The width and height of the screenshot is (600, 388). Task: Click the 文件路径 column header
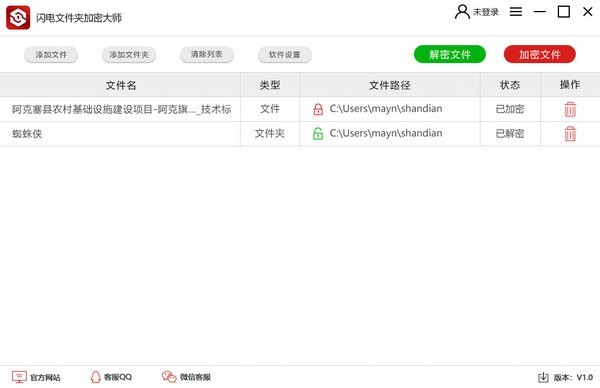pyautogui.click(x=390, y=85)
